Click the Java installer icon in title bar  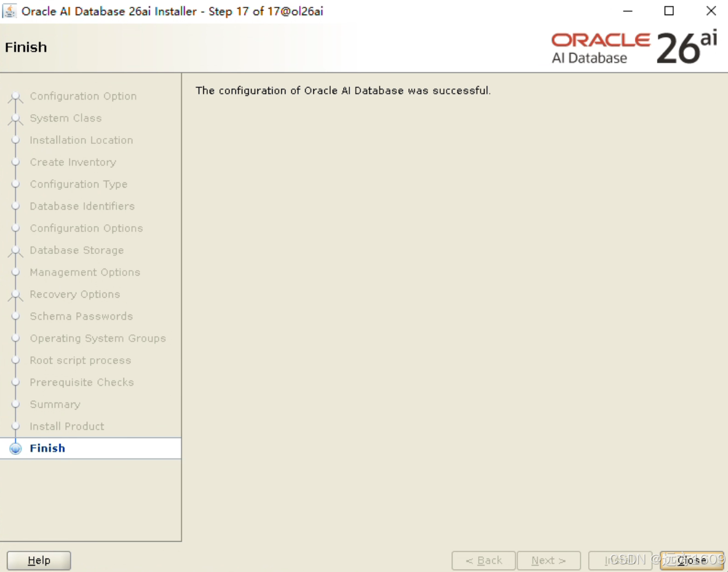click(x=9, y=10)
